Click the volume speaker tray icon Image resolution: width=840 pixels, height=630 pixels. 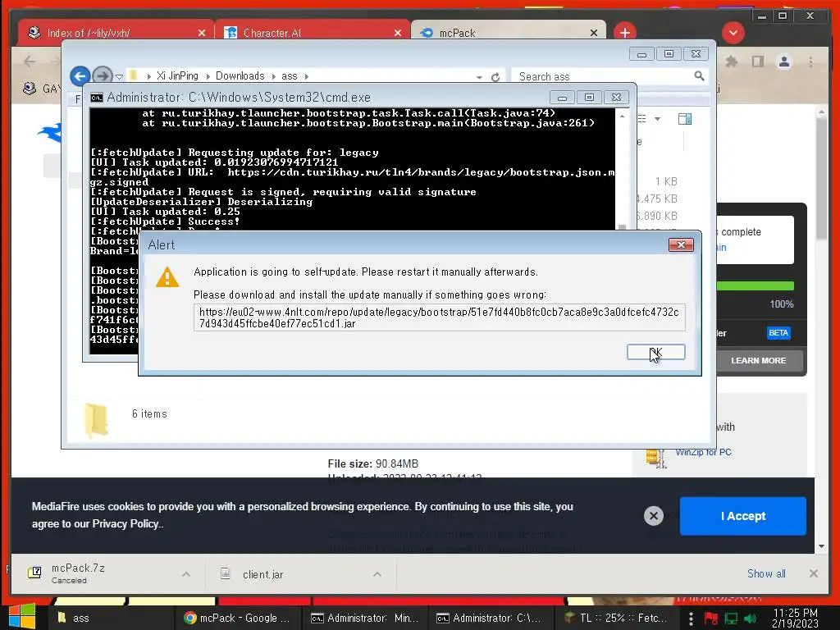750,619
